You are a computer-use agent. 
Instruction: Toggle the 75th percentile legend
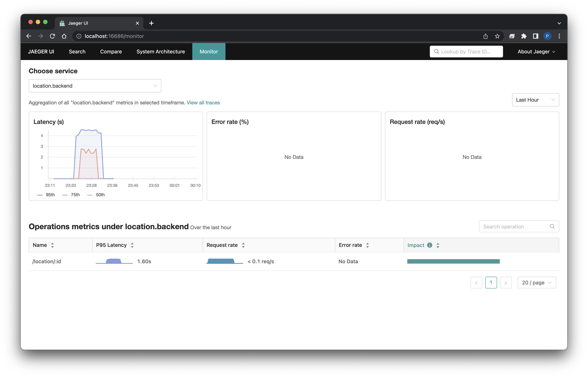coord(71,195)
